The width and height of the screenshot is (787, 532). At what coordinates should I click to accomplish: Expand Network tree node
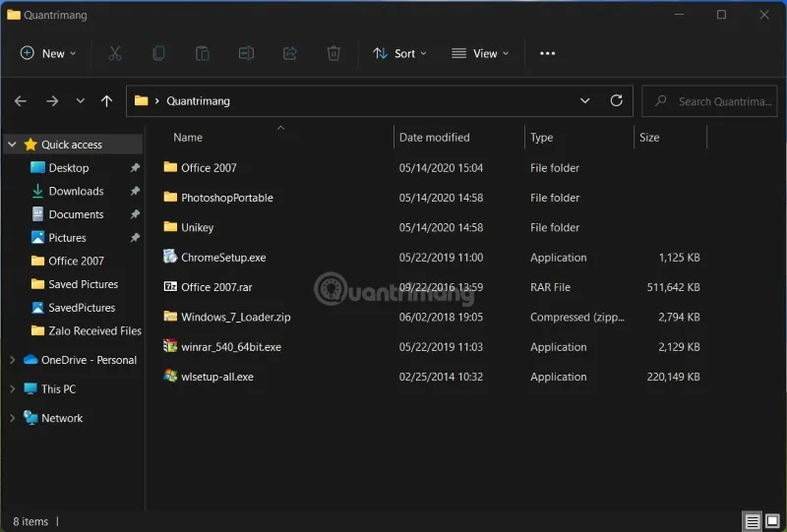[x=13, y=418]
